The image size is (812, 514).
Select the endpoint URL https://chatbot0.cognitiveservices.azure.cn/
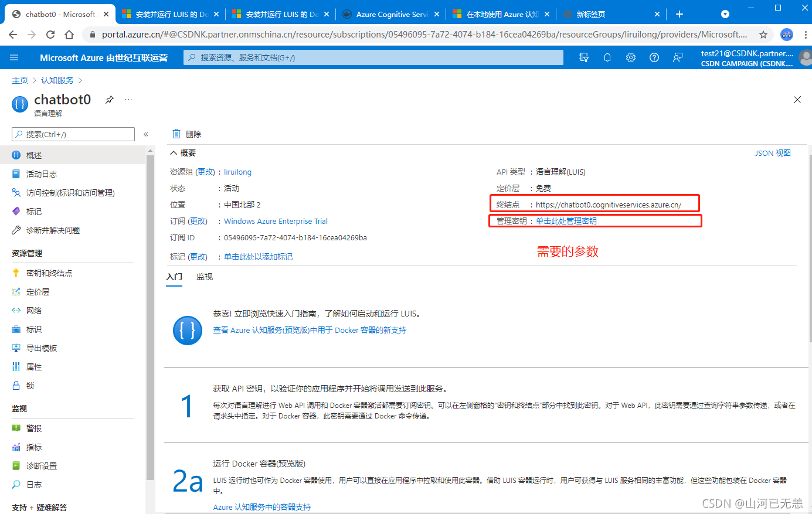point(609,205)
